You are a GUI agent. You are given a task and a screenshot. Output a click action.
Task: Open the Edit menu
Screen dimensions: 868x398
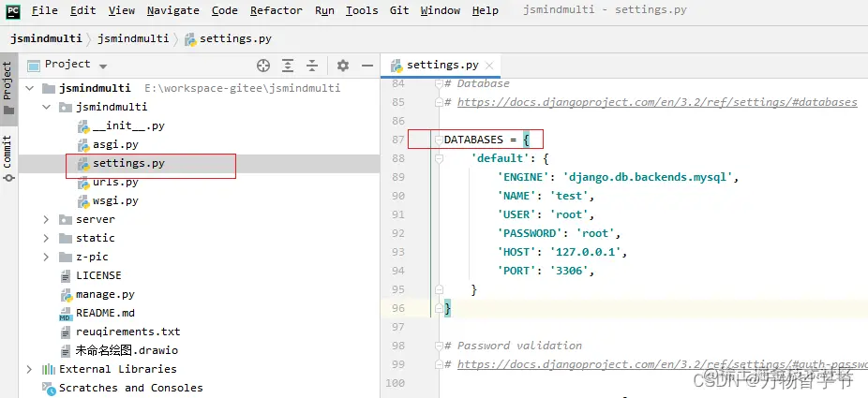[83, 10]
